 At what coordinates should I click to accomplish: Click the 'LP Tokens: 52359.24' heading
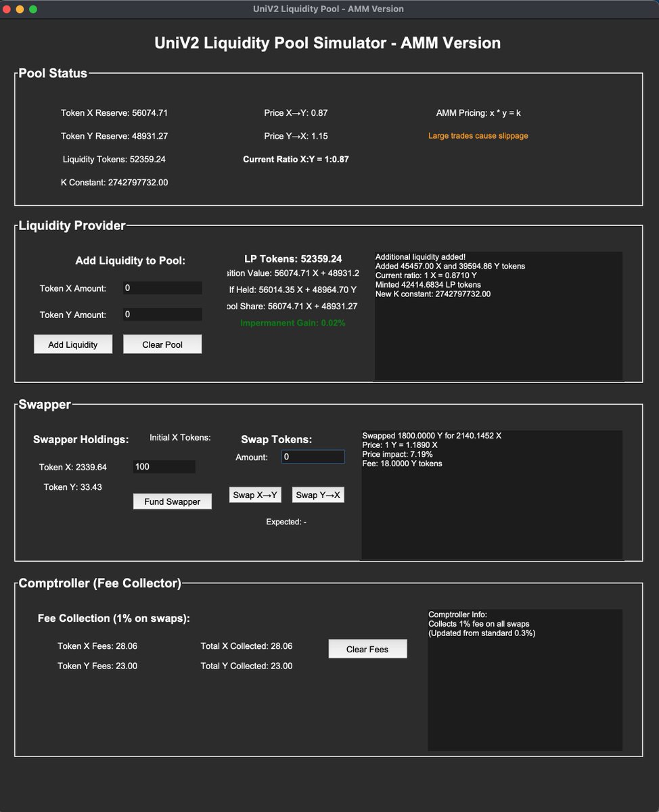(x=293, y=259)
